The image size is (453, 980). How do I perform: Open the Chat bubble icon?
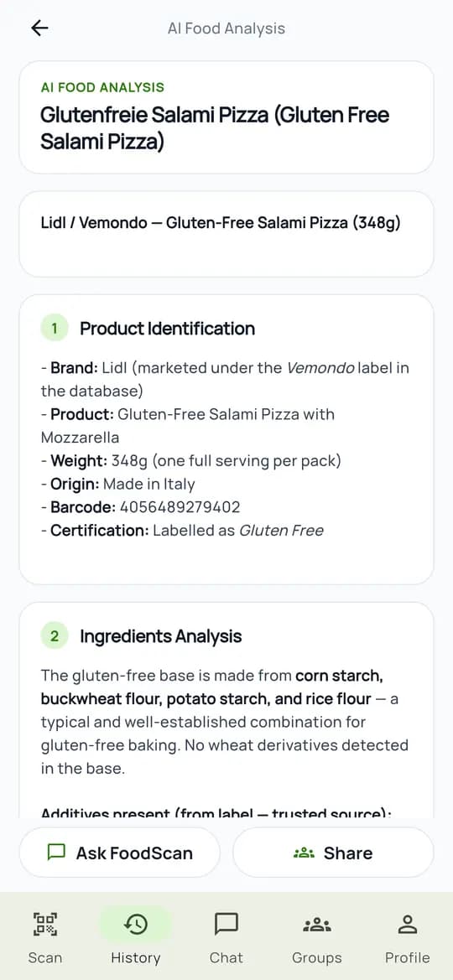pyautogui.click(x=226, y=924)
